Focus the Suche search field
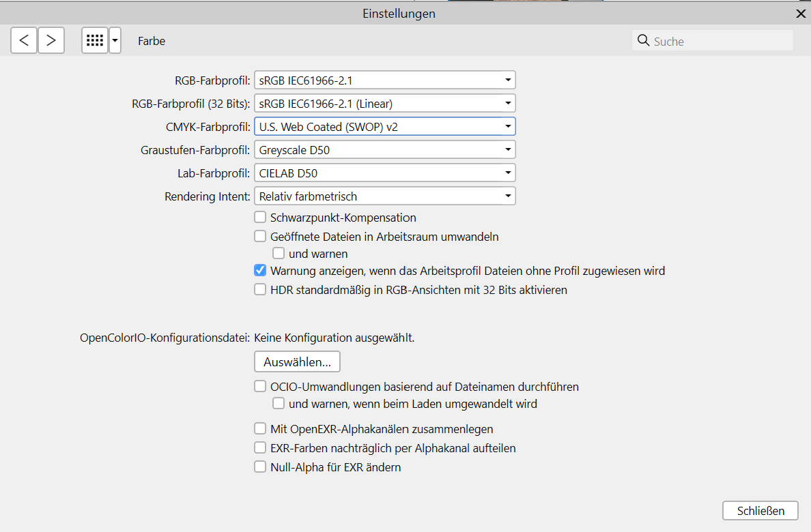The width and height of the screenshot is (811, 532). 712,40
